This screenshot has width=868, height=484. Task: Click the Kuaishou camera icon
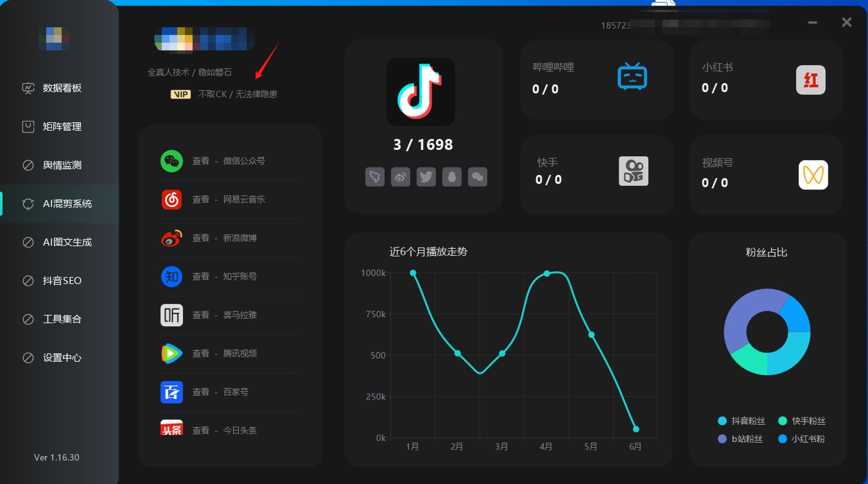(x=633, y=171)
